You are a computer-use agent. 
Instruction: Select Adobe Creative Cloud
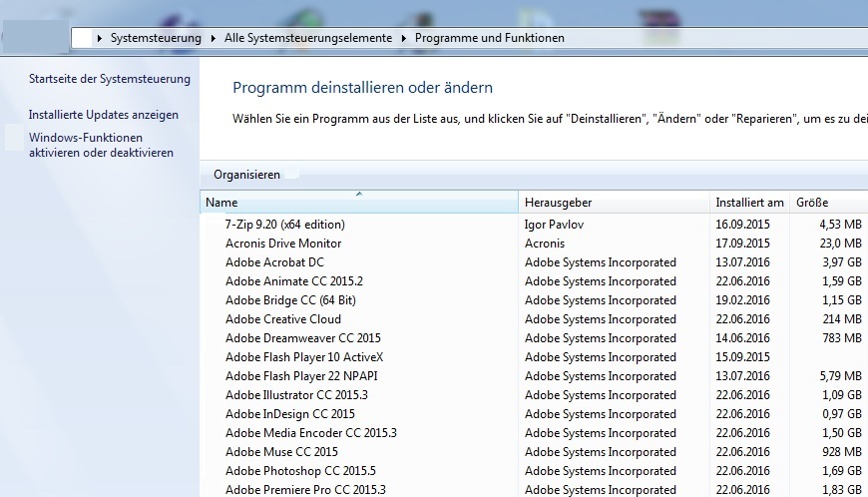[283, 319]
